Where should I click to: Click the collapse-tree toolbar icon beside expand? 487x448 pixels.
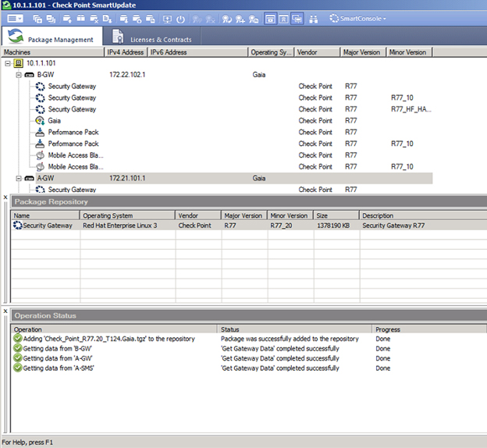point(51,19)
